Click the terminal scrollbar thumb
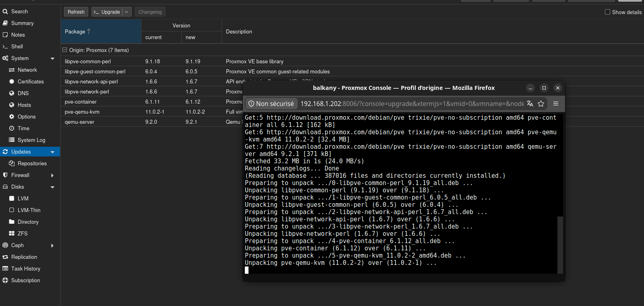Screen dimensions: 644x306 tap(560, 245)
